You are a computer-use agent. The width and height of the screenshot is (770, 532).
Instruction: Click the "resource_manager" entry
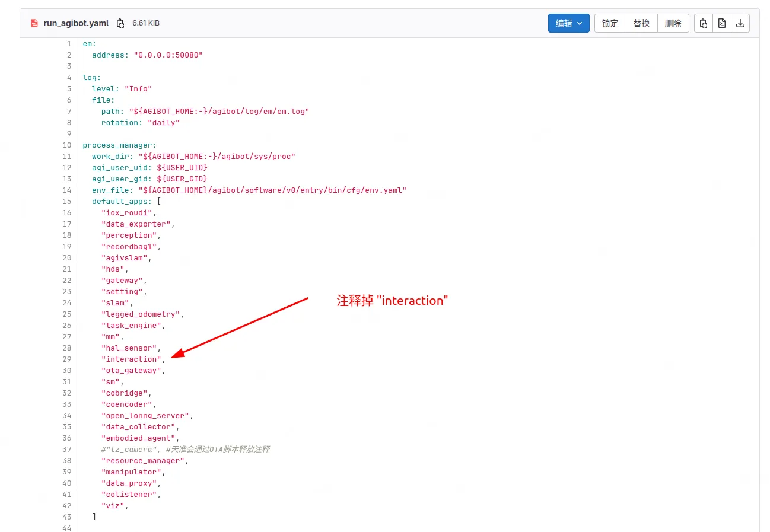coord(142,460)
